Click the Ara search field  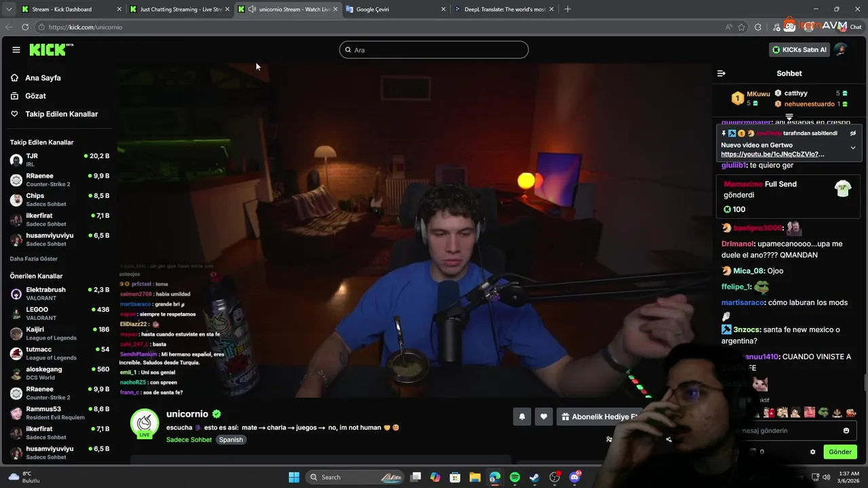tap(434, 49)
